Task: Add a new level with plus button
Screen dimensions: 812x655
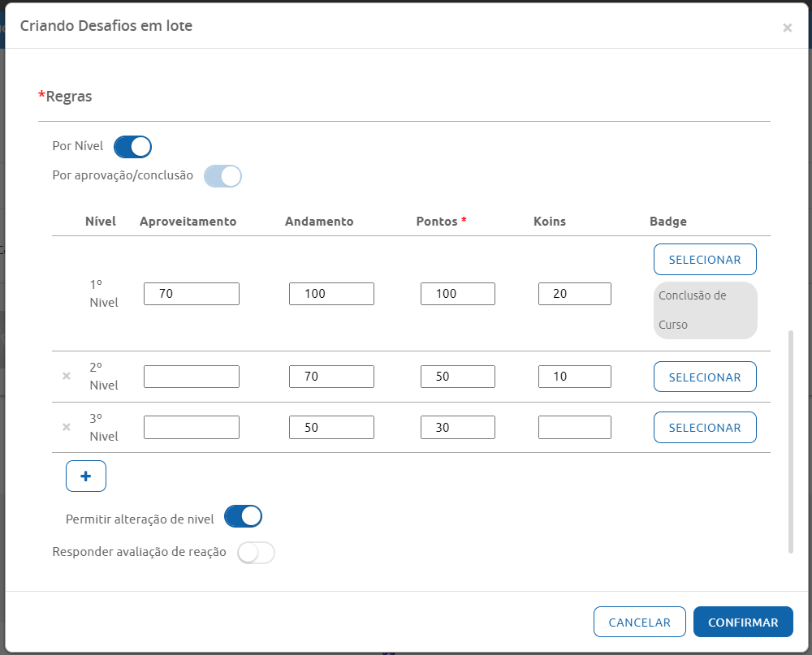Action: click(86, 476)
